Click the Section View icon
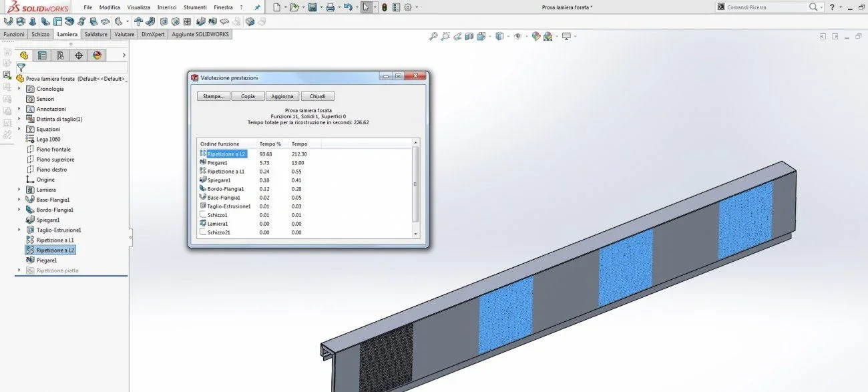868x392 pixels. tap(469, 36)
